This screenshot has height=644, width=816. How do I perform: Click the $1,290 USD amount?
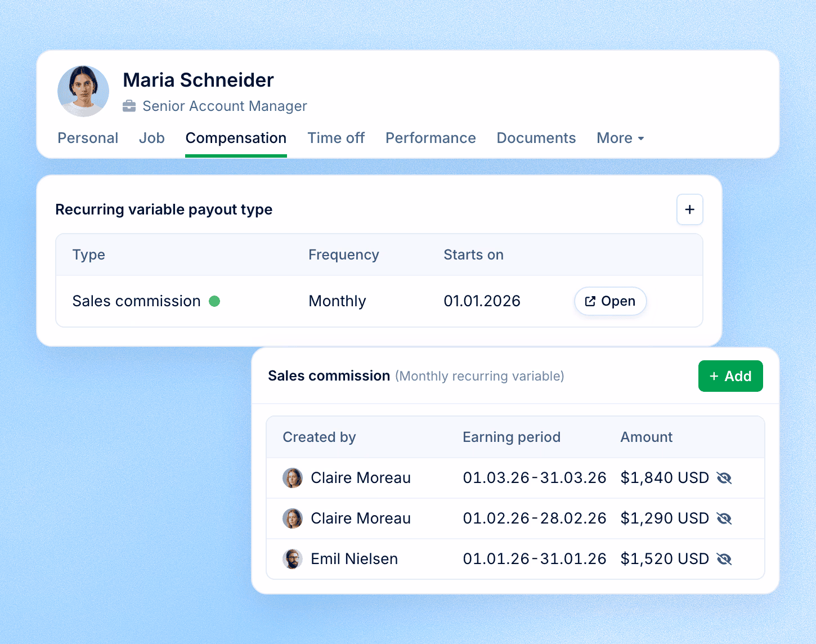tap(665, 518)
